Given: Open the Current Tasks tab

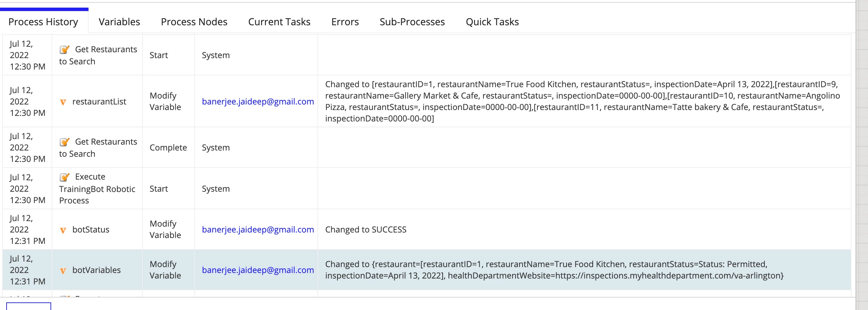Looking at the screenshot, I should [x=279, y=22].
